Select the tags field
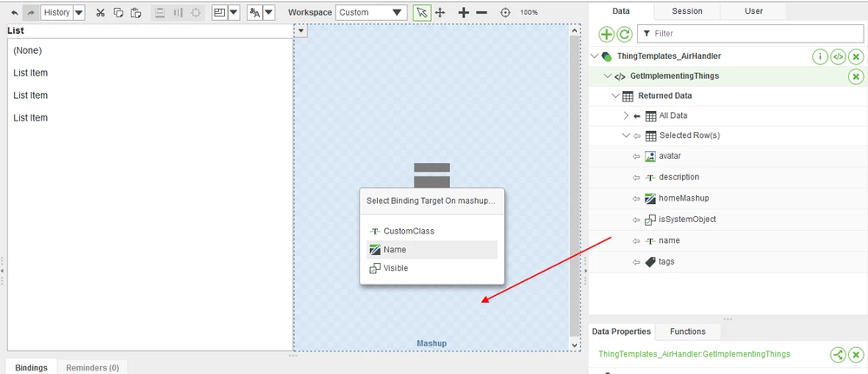Image resolution: width=868 pixels, height=374 pixels. 666,262
